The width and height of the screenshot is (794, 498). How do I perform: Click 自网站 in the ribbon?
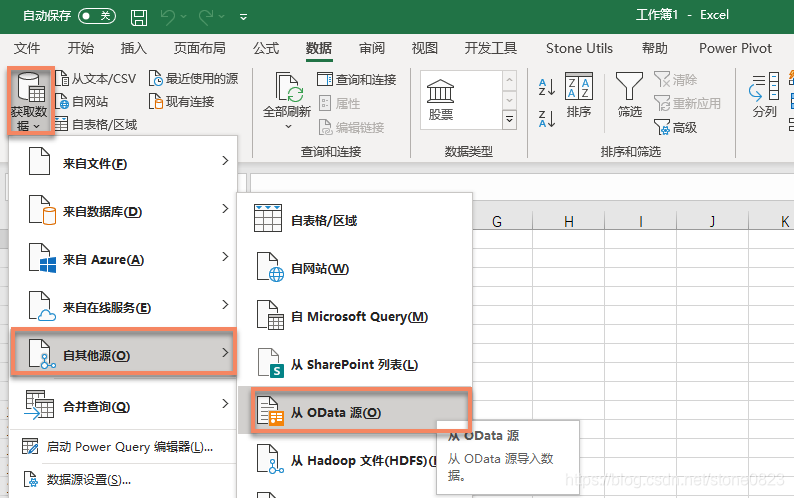[82, 101]
